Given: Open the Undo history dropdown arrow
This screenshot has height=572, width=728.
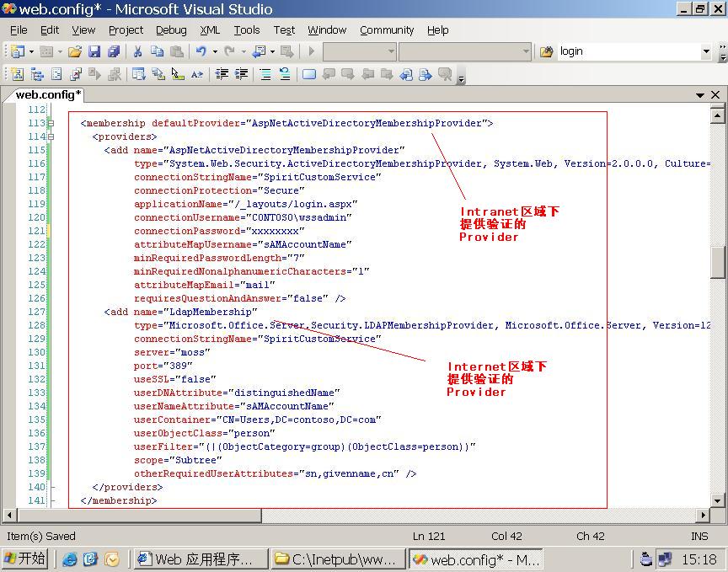Looking at the screenshot, I should click(x=214, y=51).
